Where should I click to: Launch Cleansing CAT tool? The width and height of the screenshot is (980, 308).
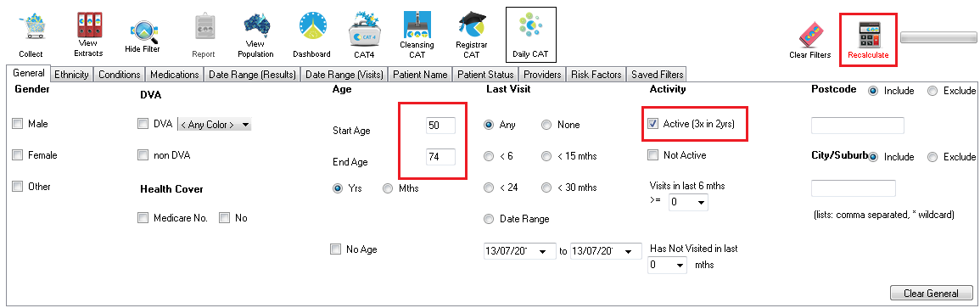417,25
